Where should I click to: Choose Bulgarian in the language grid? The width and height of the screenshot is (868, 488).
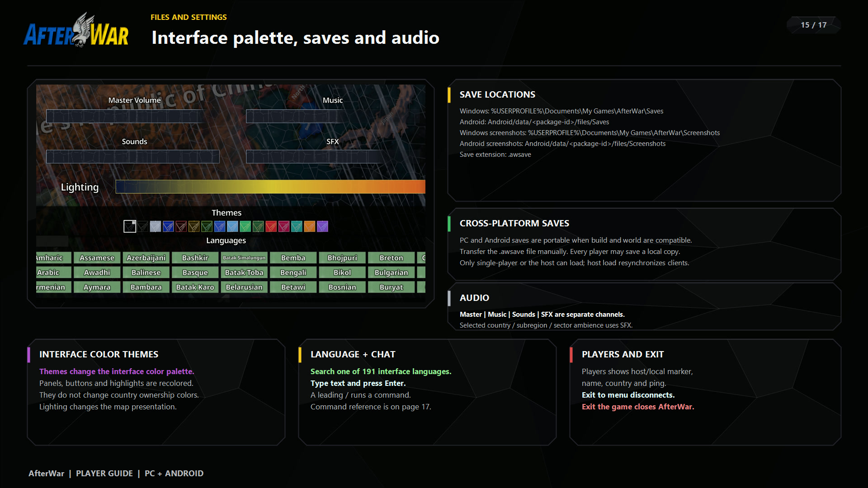point(392,272)
